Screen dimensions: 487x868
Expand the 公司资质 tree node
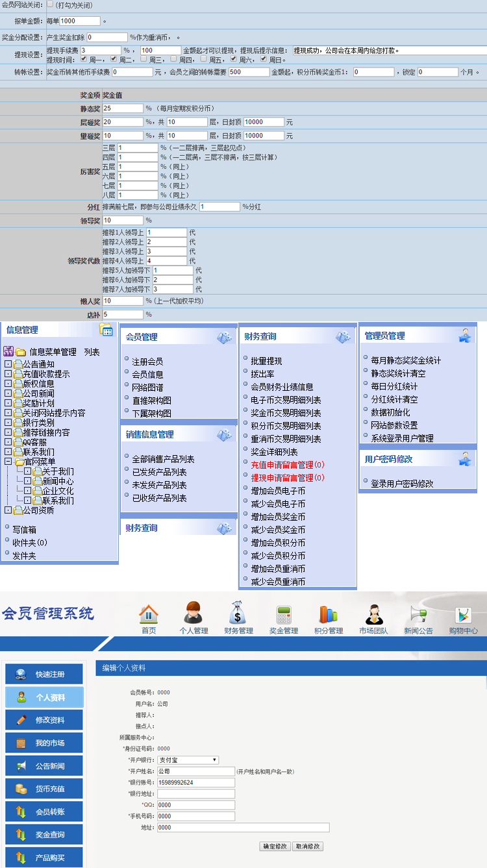(8, 510)
